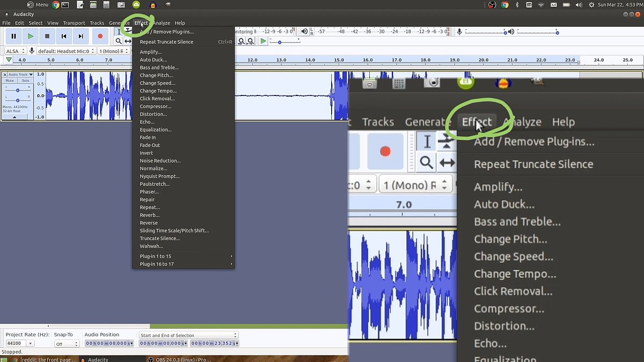Expand the 'Plug-in 16 to 17' submenu
The height and width of the screenshot is (362, 644).
(184, 264)
